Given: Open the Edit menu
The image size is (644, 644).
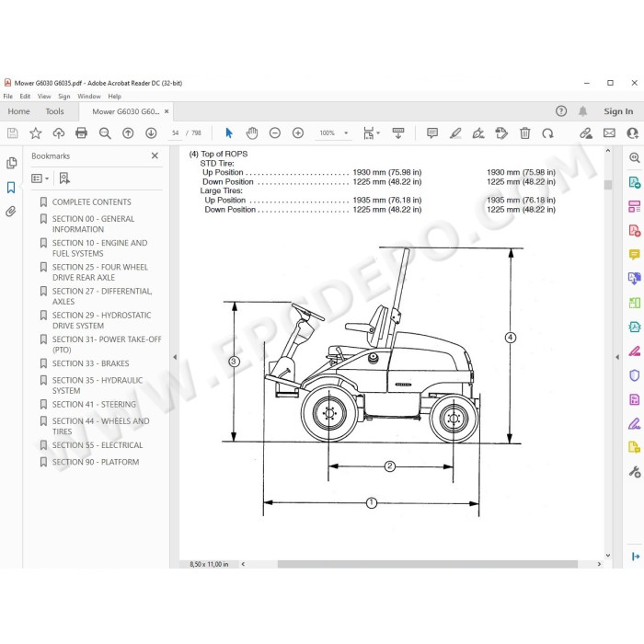Looking at the screenshot, I should pos(25,96).
